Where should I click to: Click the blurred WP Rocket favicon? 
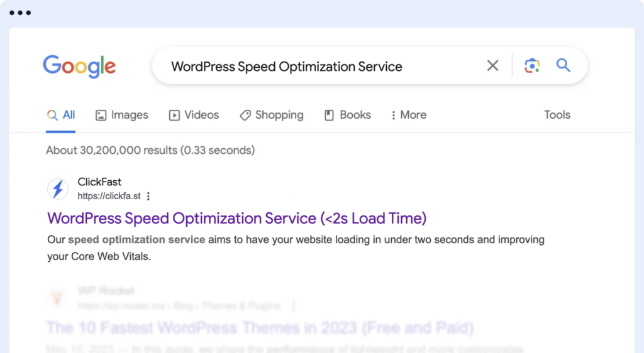[x=58, y=298]
